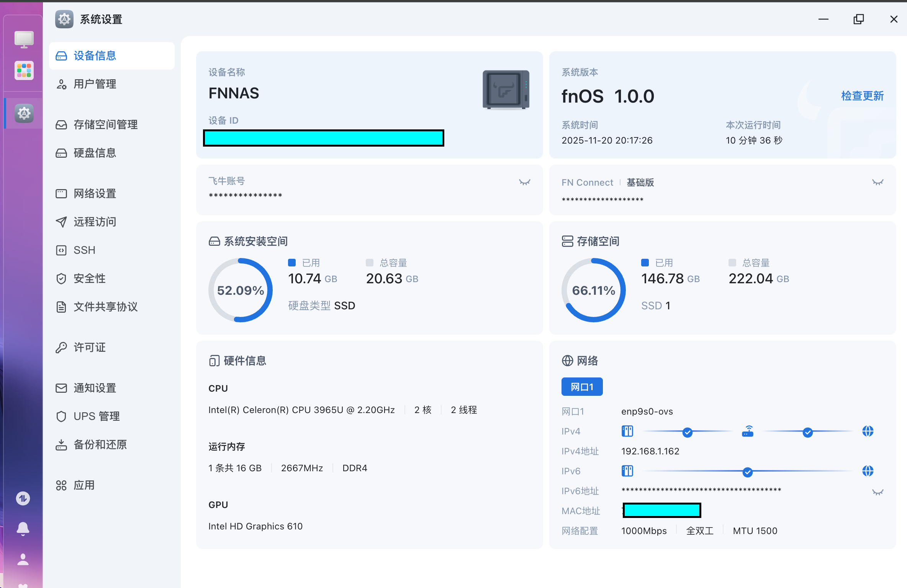
Task: Go to 网络设置 section
Action: (x=95, y=193)
